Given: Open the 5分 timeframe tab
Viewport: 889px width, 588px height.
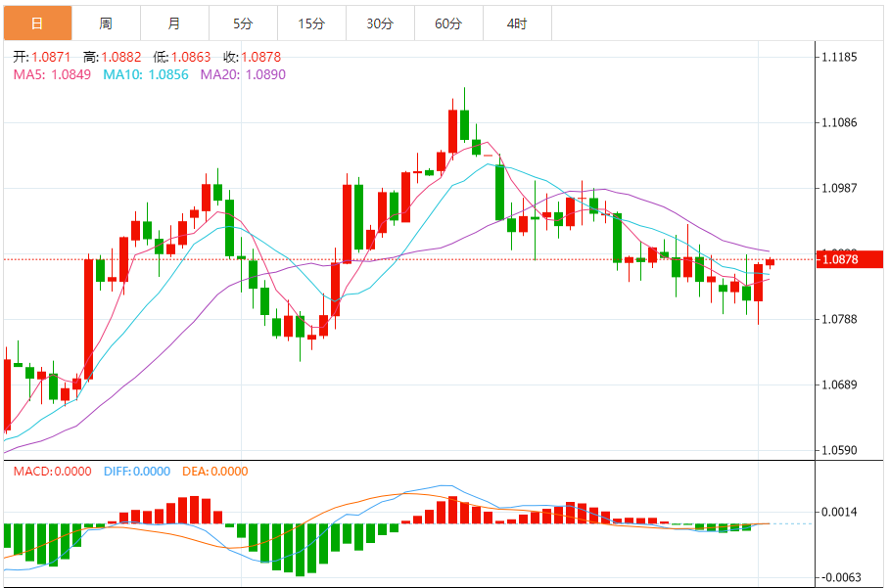Looking at the screenshot, I should pyautogui.click(x=243, y=23).
